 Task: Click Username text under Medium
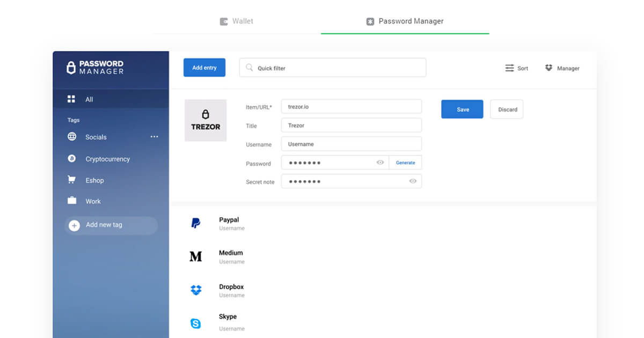pos(232,262)
